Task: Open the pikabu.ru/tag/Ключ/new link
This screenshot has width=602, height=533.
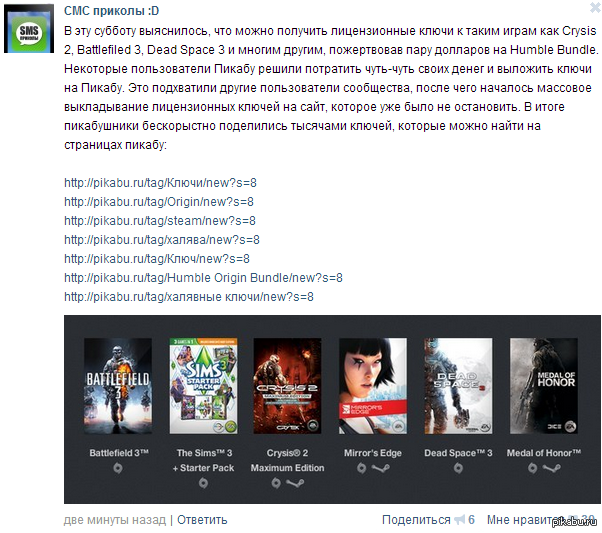Action: [x=157, y=259]
